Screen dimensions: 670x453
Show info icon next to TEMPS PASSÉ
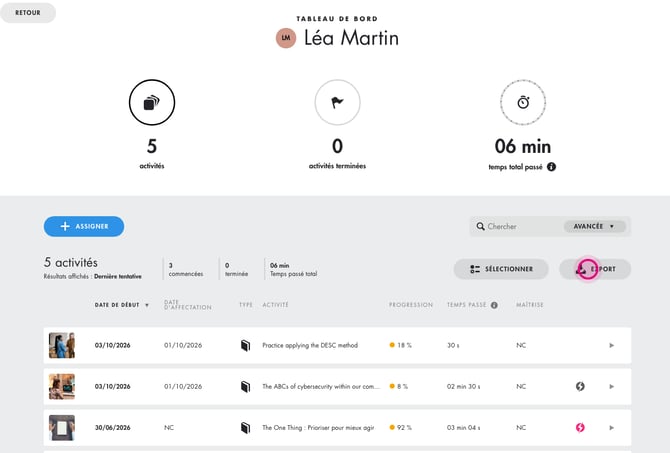click(x=494, y=305)
